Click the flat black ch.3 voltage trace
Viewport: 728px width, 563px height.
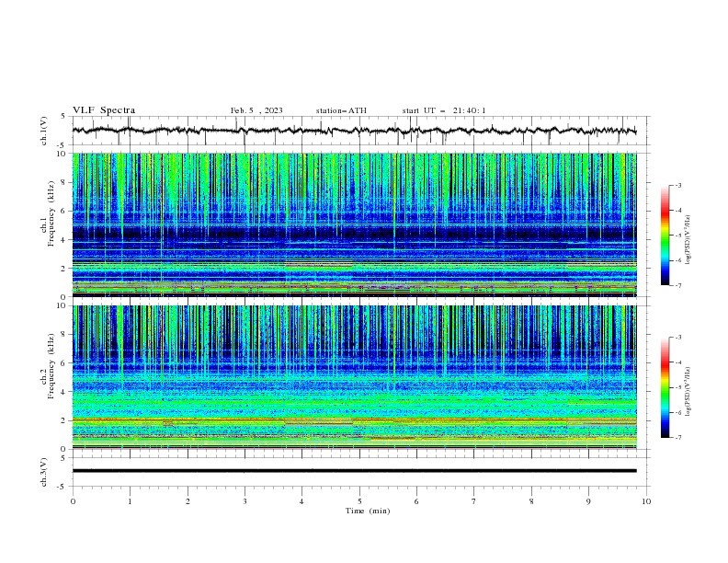[x=354, y=471]
